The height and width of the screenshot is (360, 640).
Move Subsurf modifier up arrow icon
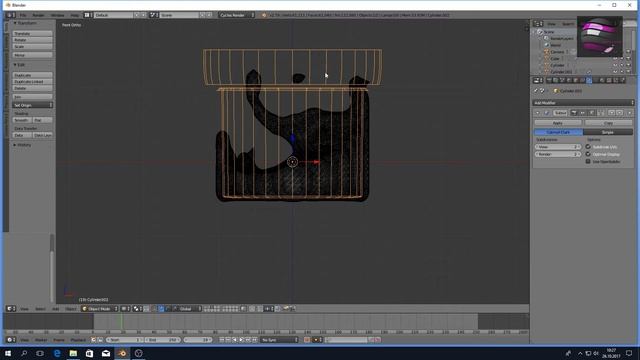point(611,113)
